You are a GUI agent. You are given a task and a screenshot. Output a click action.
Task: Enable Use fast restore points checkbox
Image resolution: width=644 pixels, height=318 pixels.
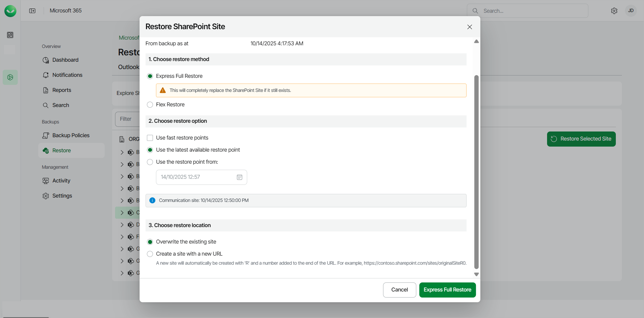pos(150,138)
